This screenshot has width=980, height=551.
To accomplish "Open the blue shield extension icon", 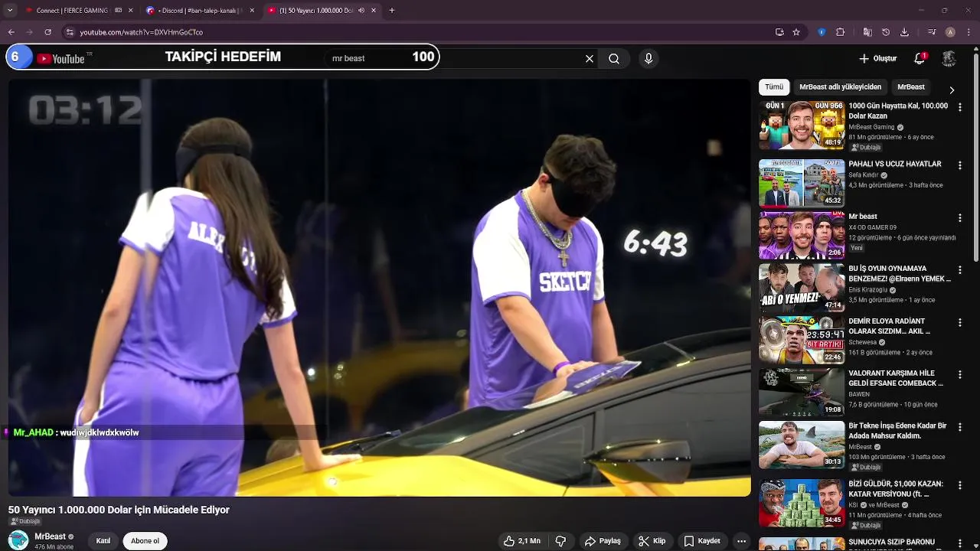I will [x=822, y=32].
